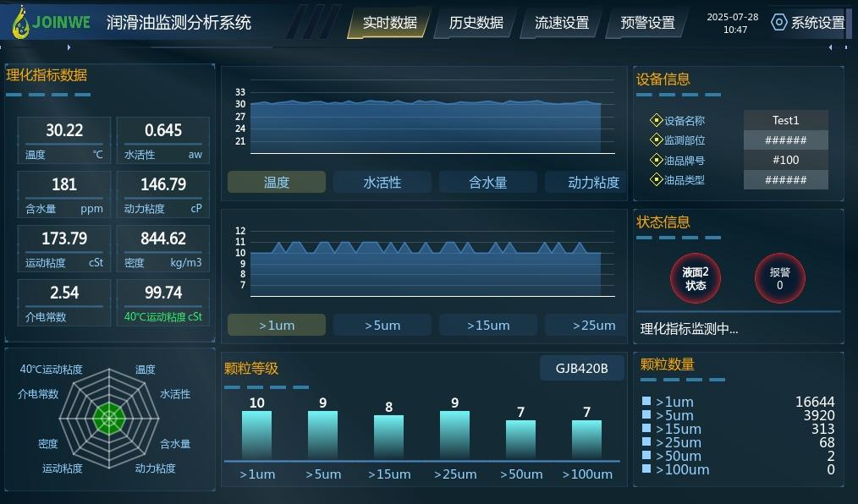Show the water content trend chart
The width and height of the screenshot is (858, 504).
(487, 182)
